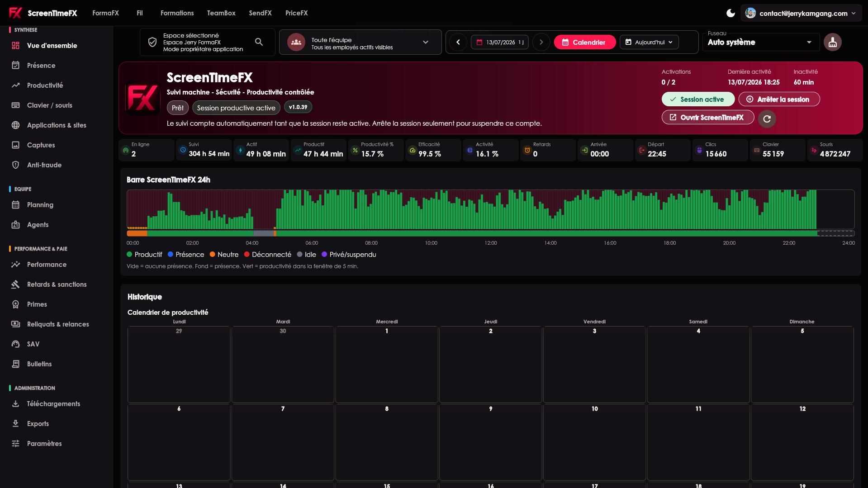Open Applications & sites globe icon

(x=16, y=125)
